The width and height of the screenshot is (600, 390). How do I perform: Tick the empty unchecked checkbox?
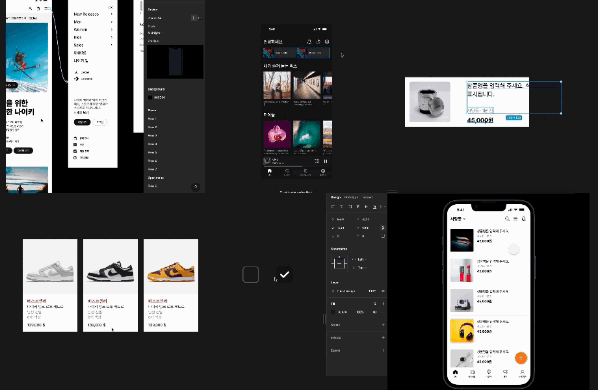tap(251, 274)
